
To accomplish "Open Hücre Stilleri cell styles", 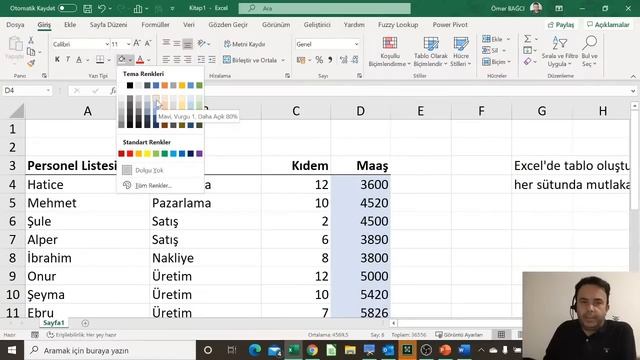I will [461, 52].
